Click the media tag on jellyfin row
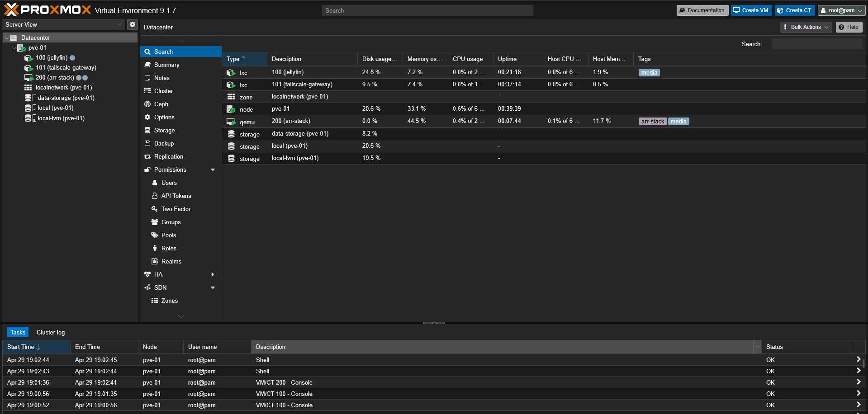868x414 pixels. pos(649,72)
